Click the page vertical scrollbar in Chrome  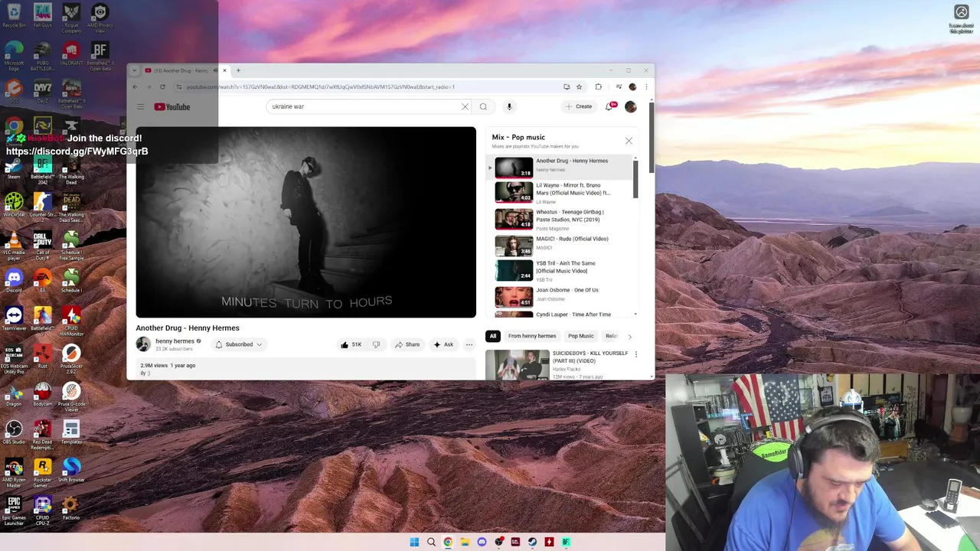click(x=652, y=138)
